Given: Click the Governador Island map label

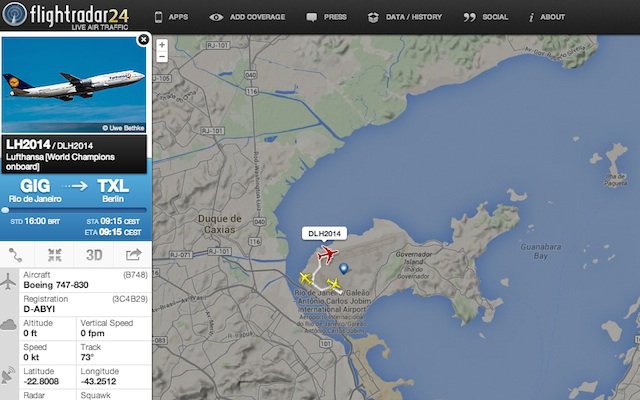Looking at the screenshot, I should 413,265.
